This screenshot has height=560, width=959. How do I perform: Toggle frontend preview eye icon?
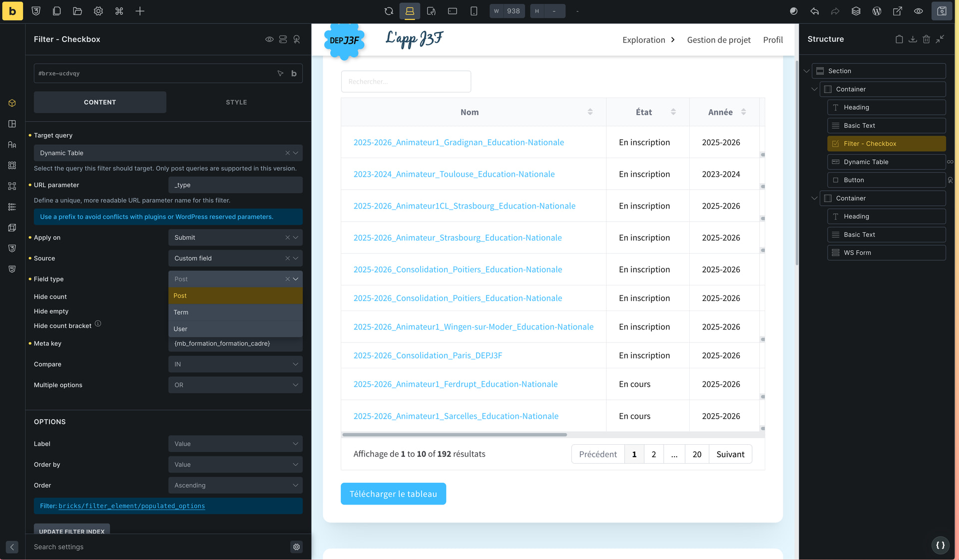tap(918, 11)
